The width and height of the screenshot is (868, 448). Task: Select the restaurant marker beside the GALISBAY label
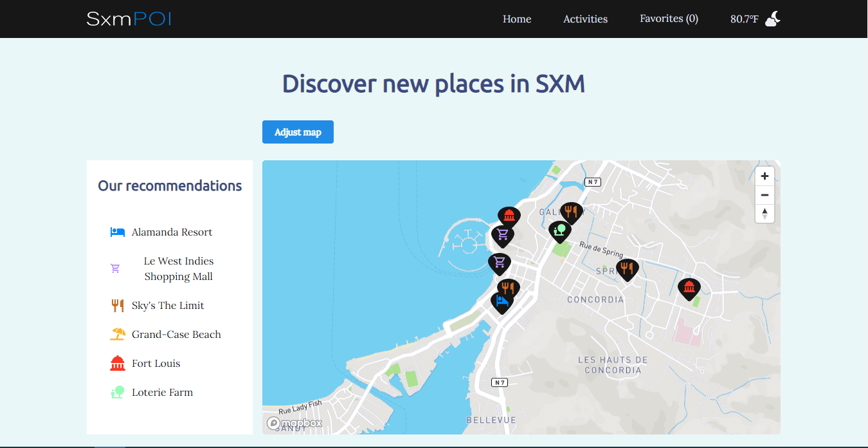(571, 212)
